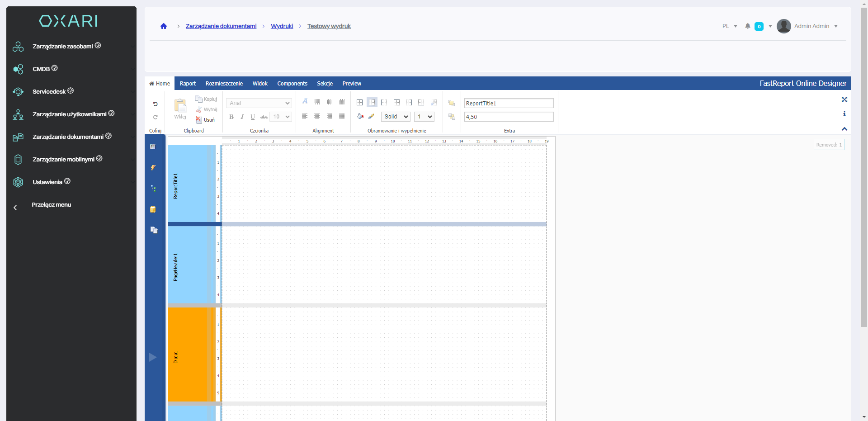Toggle align text center
This screenshot has width=868, height=421.
click(x=317, y=116)
